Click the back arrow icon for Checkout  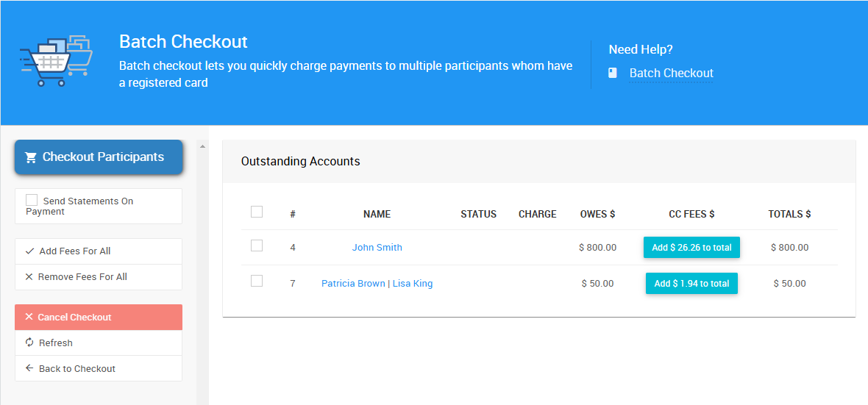click(29, 368)
